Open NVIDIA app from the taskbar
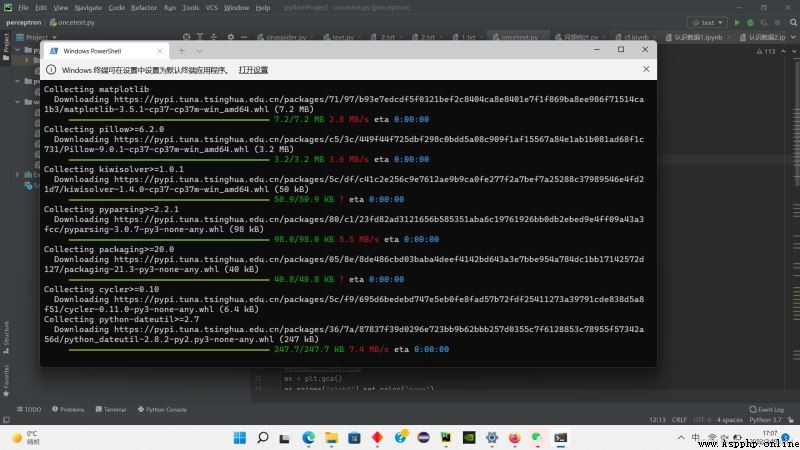Screen dimensions: 800x450 469,438
